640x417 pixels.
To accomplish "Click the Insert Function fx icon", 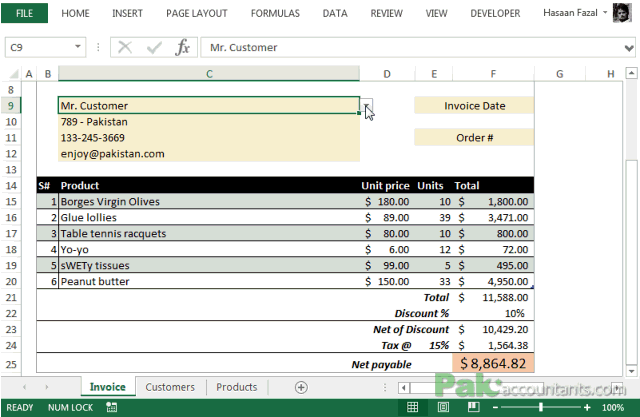I will point(182,47).
